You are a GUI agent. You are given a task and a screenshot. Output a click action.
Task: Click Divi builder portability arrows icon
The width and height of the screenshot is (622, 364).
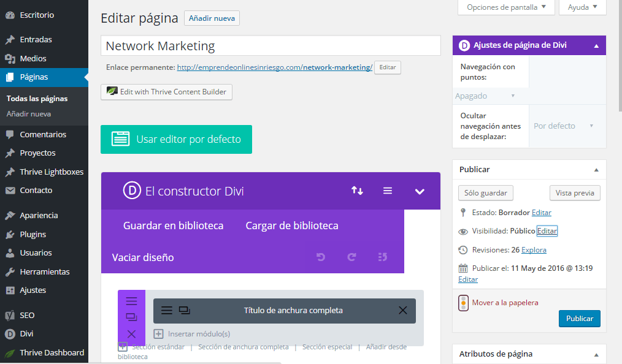[x=357, y=191]
